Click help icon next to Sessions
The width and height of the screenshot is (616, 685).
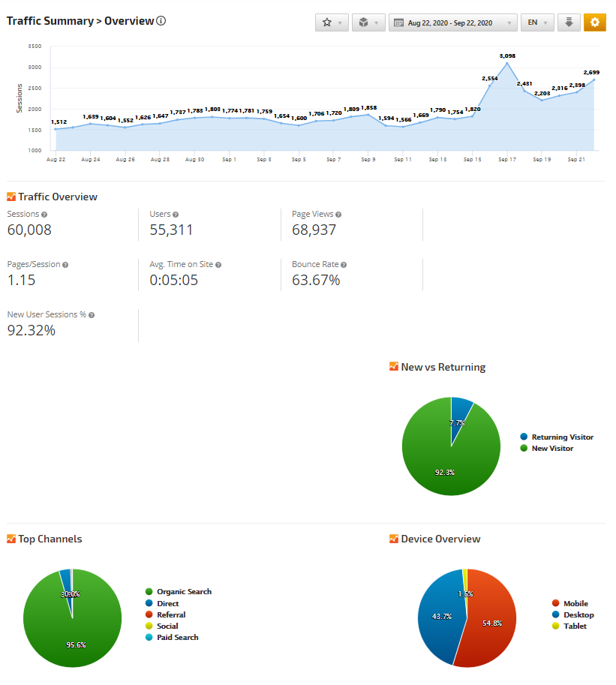pyautogui.click(x=44, y=215)
